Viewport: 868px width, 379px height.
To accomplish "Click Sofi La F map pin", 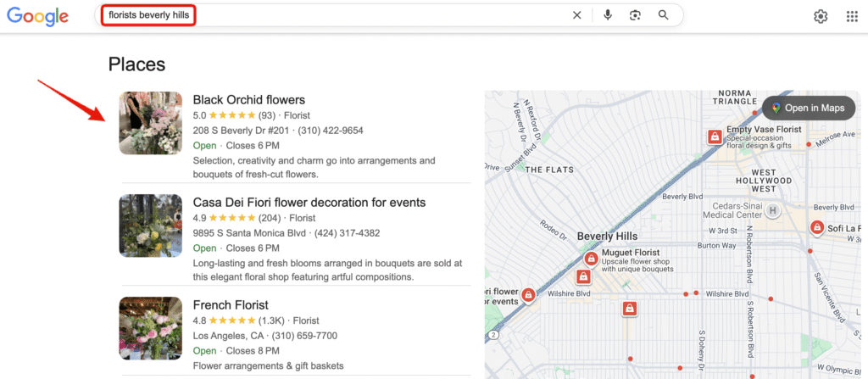I will click(x=816, y=228).
